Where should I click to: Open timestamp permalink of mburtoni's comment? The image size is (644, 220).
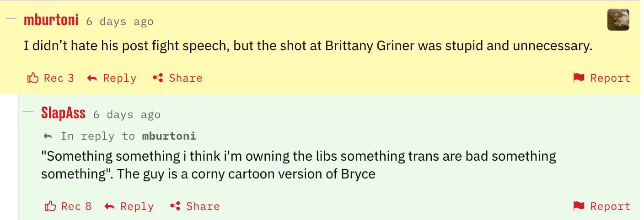119,21
